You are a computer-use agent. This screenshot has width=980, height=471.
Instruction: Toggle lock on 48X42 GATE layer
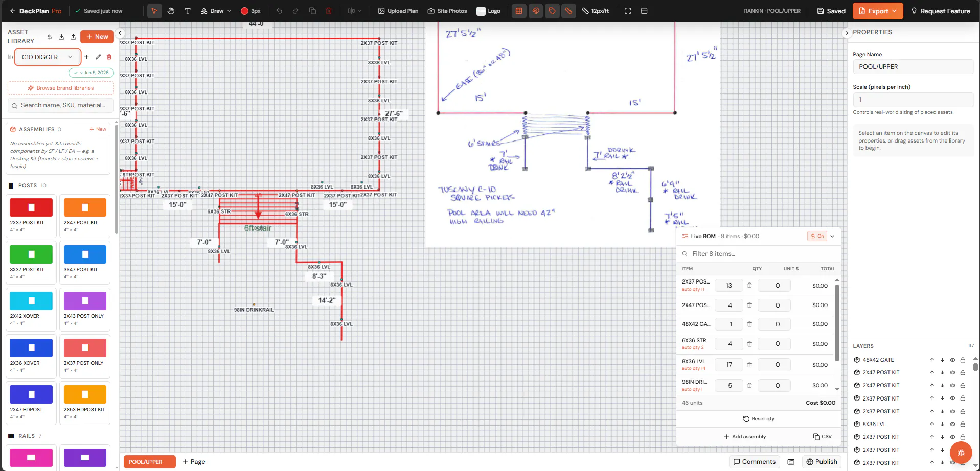point(963,360)
